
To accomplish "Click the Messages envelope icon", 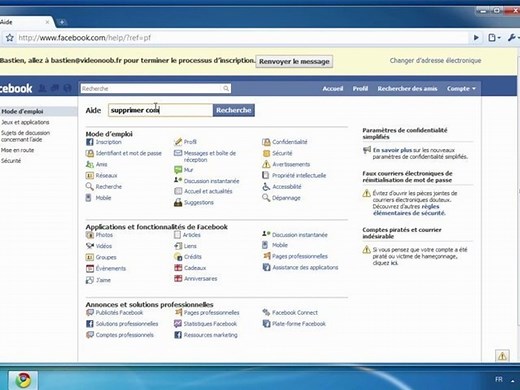I will pyautogui.click(x=178, y=153).
